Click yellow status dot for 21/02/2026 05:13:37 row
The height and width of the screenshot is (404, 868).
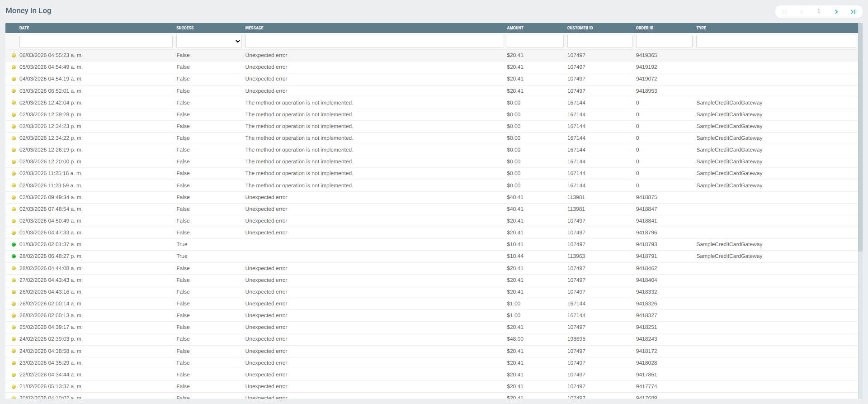[x=14, y=387]
